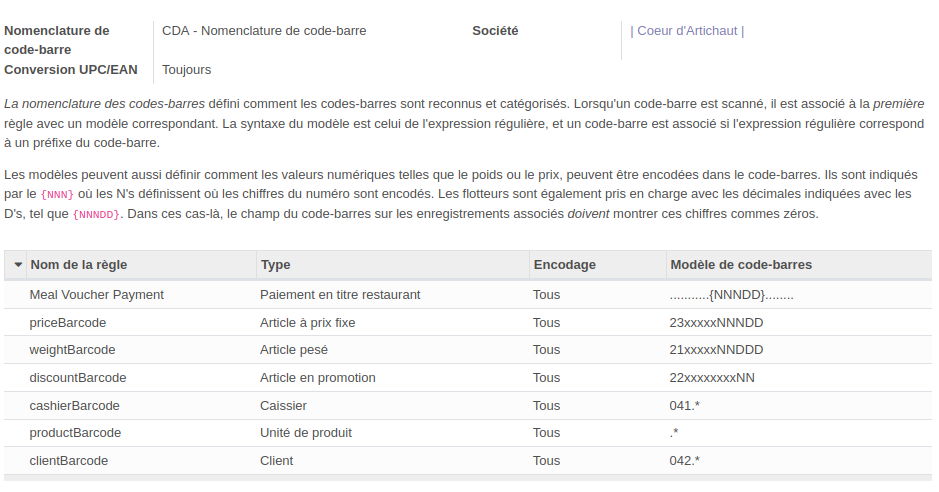Sort by Modèle de code-barres column

741,265
